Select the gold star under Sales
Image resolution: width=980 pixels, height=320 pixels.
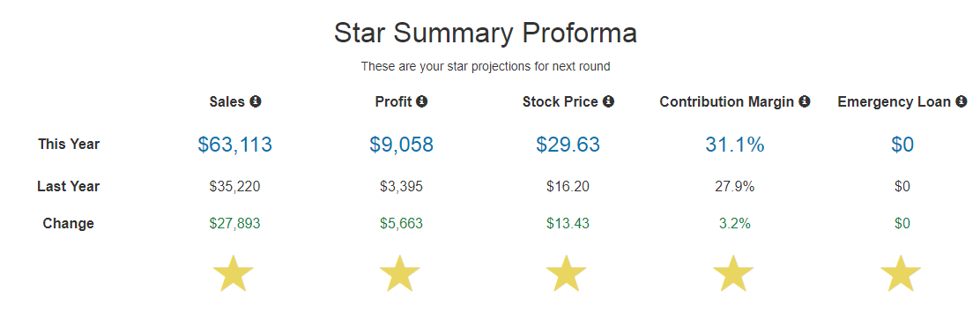234,273
